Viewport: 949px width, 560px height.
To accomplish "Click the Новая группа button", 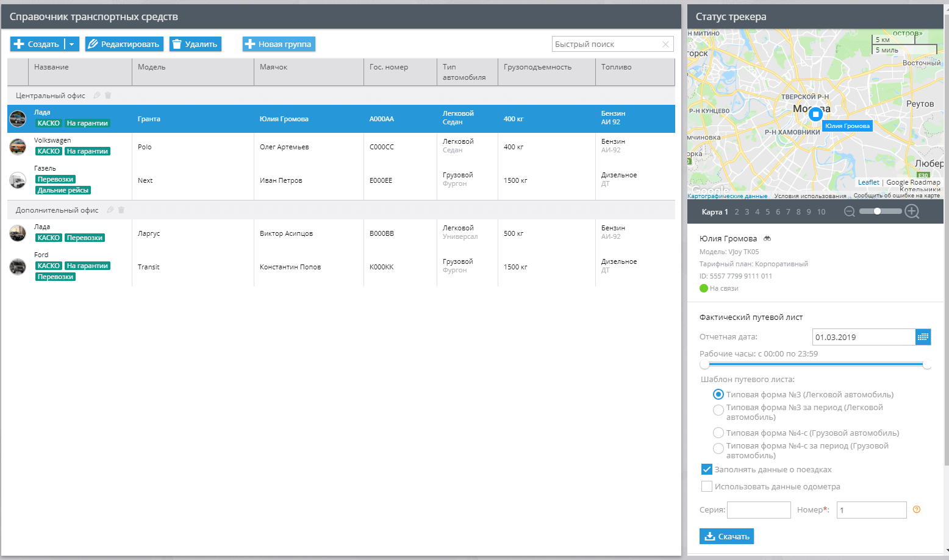I will pyautogui.click(x=279, y=44).
